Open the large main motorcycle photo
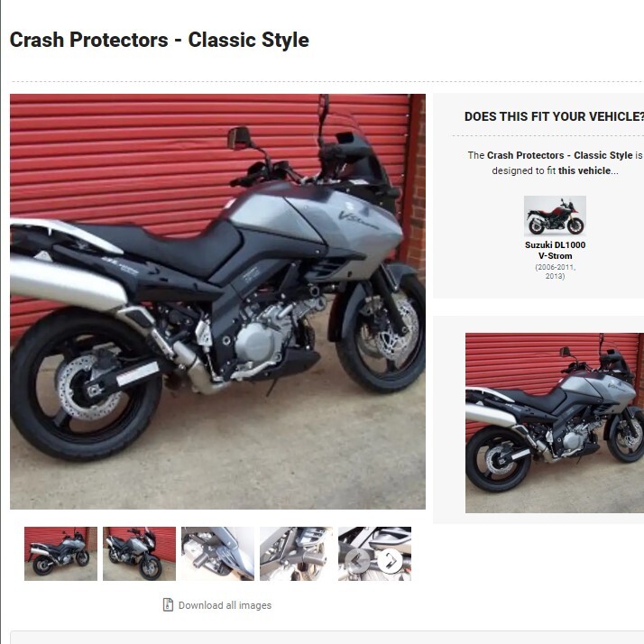This screenshot has height=644, width=644. click(217, 302)
